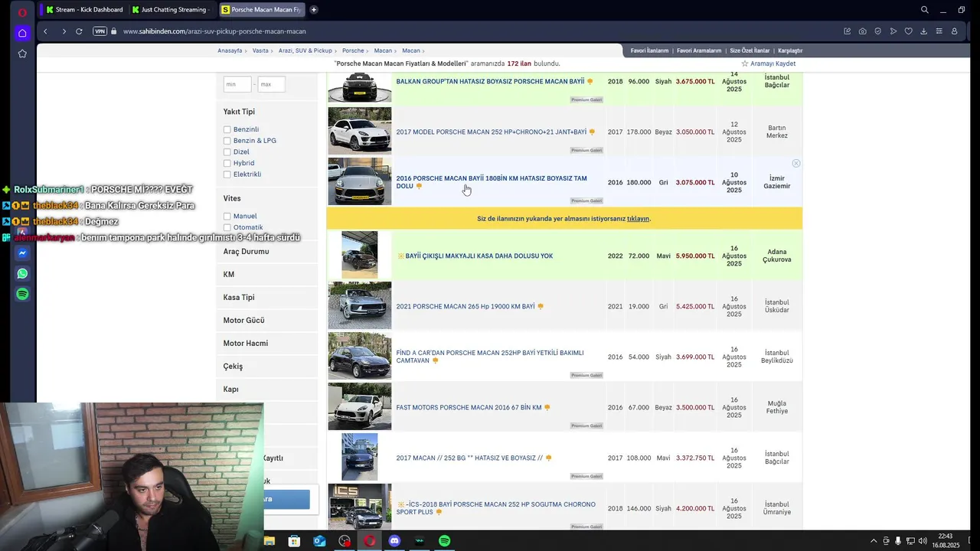The image size is (980, 551).
Task: Open the easy setup sliders icon
Action: (939, 31)
